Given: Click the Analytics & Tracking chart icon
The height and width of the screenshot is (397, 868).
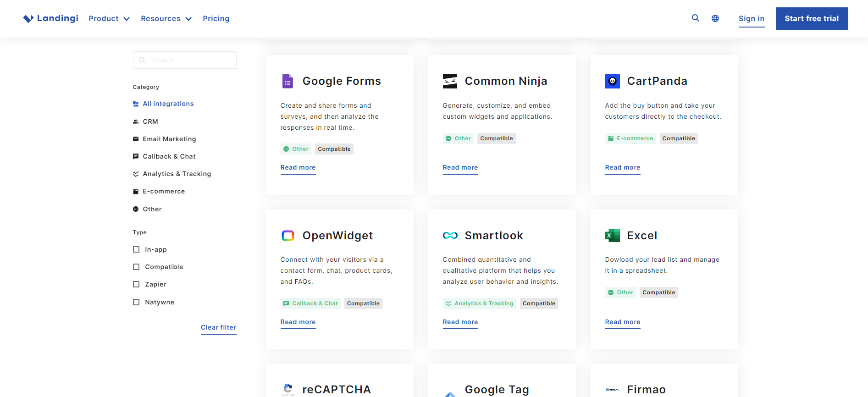Looking at the screenshot, I should pos(136,174).
